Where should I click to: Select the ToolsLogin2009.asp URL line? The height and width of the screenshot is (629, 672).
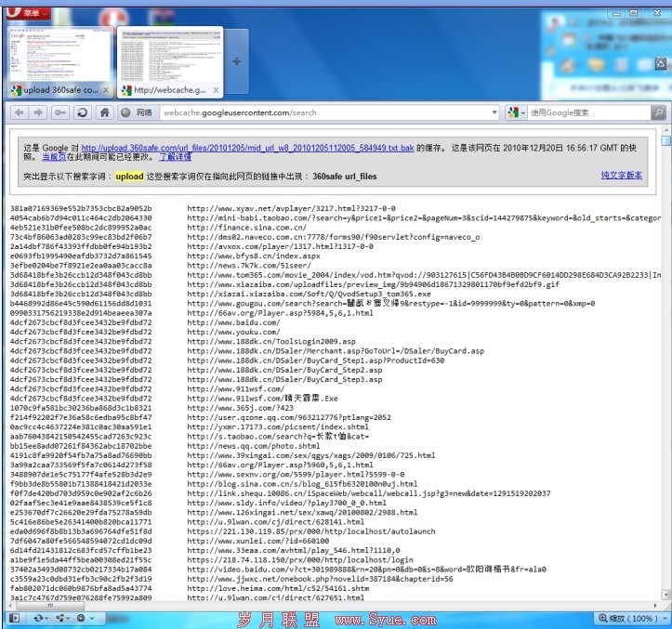coord(271,341)
